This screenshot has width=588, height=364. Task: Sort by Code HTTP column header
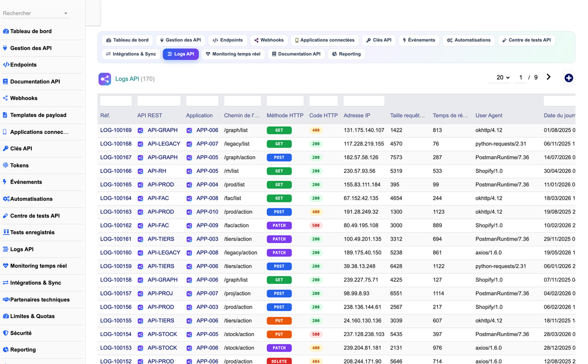pos(323,116)
